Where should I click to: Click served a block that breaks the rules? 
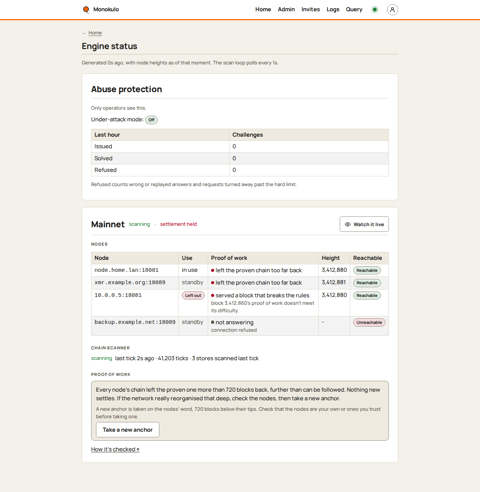click(262, 295)
